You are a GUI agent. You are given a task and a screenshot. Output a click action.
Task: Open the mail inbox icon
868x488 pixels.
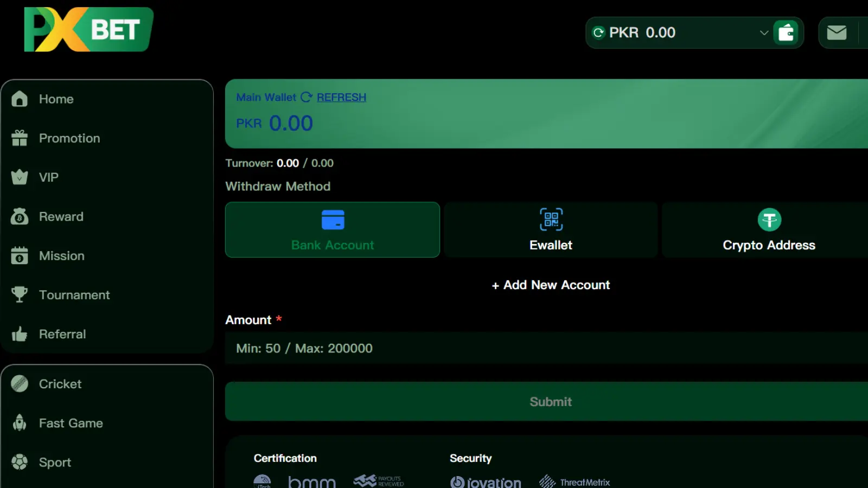click(837, 33)
